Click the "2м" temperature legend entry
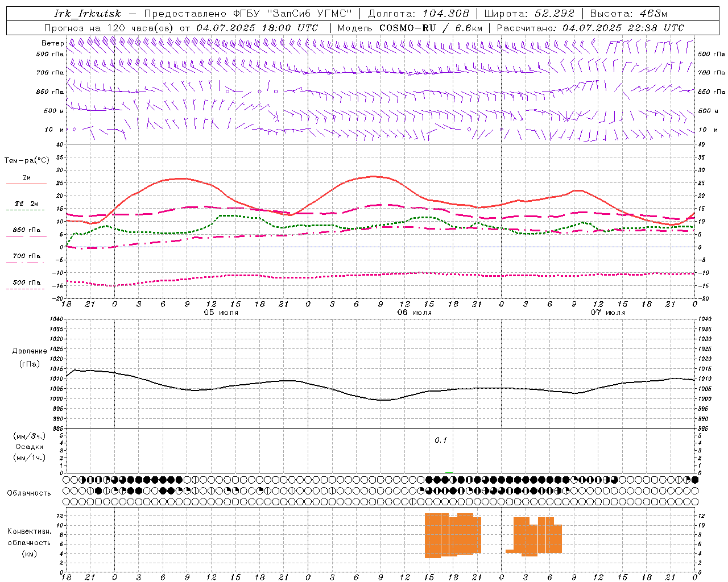Screen dimensions: 728x582 pos(27,178)
